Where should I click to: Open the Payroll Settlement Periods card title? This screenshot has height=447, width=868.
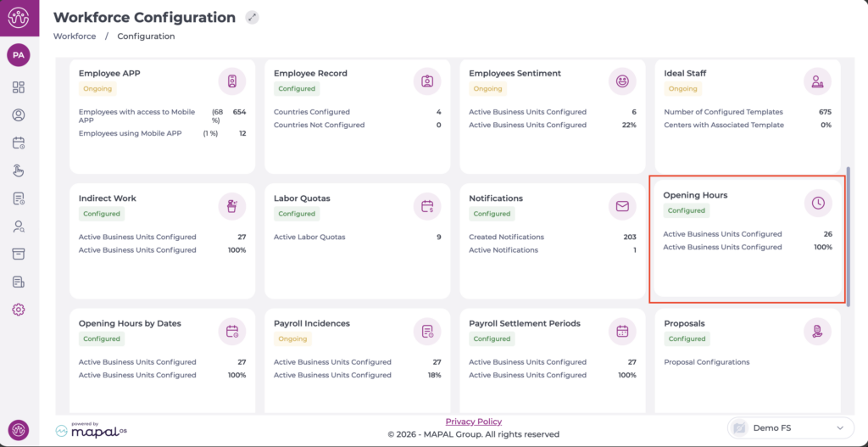pyautogui.click(x=524, y=323)
